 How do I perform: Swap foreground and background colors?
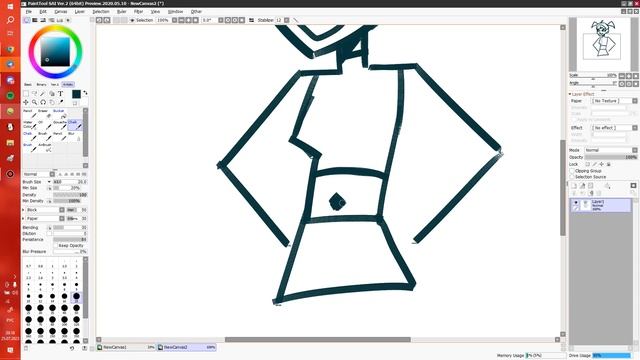(85, 93)
